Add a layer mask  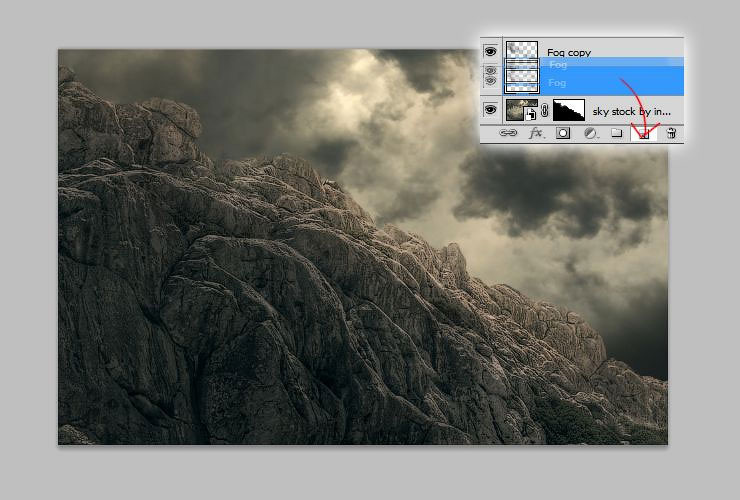pos(563,133)
